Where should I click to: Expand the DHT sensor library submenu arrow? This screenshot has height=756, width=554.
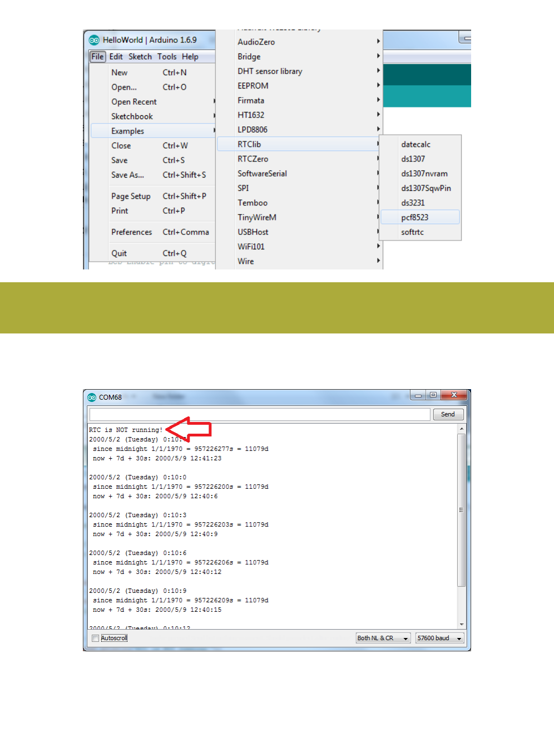pyautogui.click(x=378, y=71)
